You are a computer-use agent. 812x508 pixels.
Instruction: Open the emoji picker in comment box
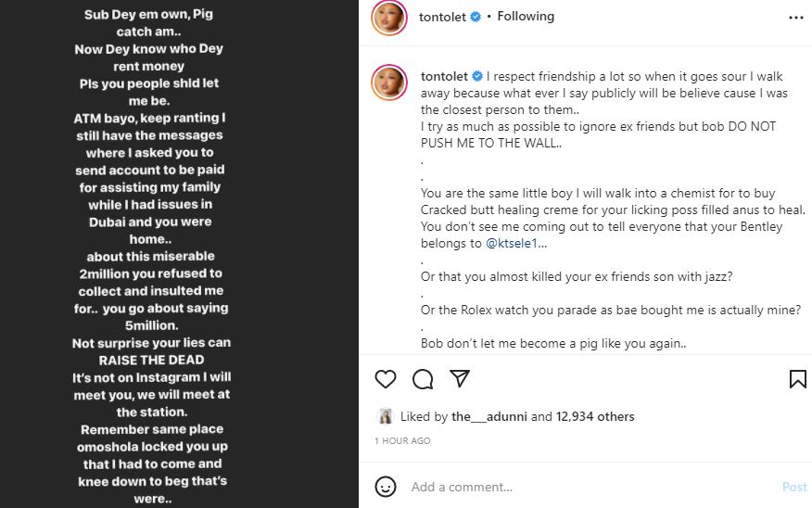(386, 487)
